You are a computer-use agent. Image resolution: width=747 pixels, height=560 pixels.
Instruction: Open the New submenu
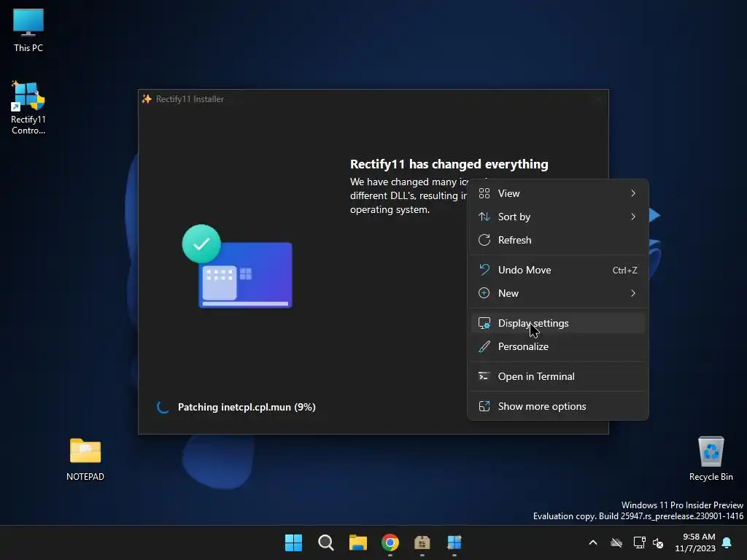point(558,293)
